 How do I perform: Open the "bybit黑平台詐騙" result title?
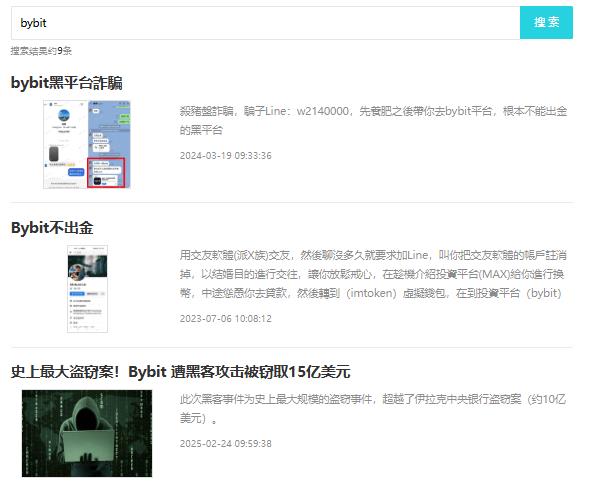click(66, 83)
